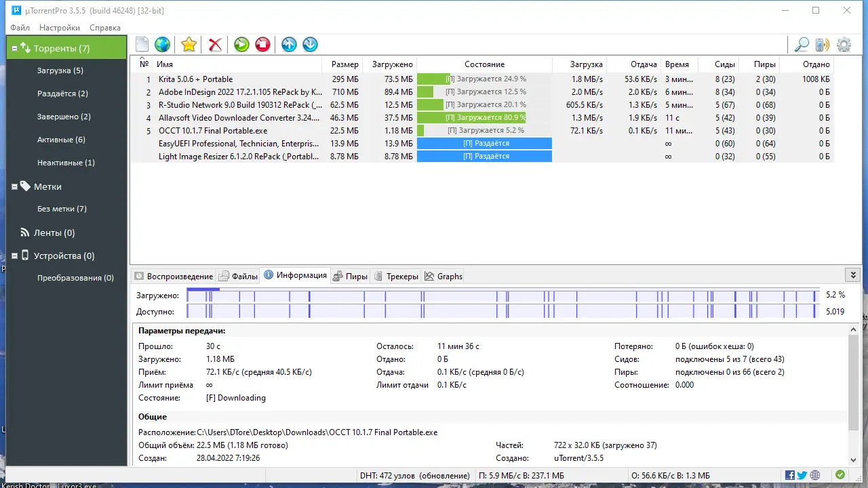
Task: Select Раздаётся (2) in sidebar
Action: [x=63, y=94]
